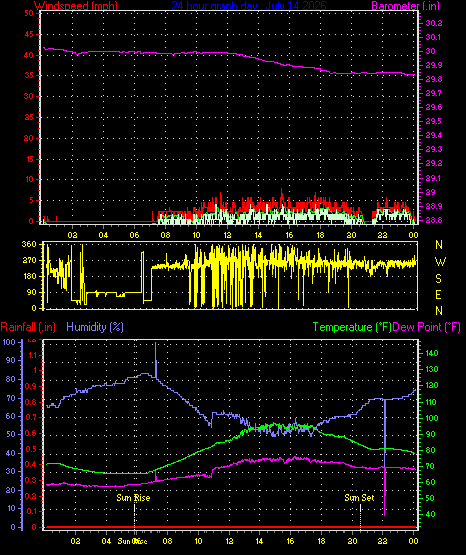The width and height of the screenshot is (466, 555).
Task: Select the "Rainfall (.in)" legend label
Action: point(28,327)
